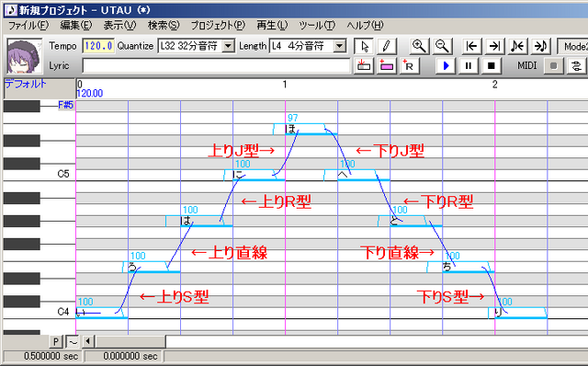
Task: Click the horizontal scrollbar thumb
Action: pos(130,341)
